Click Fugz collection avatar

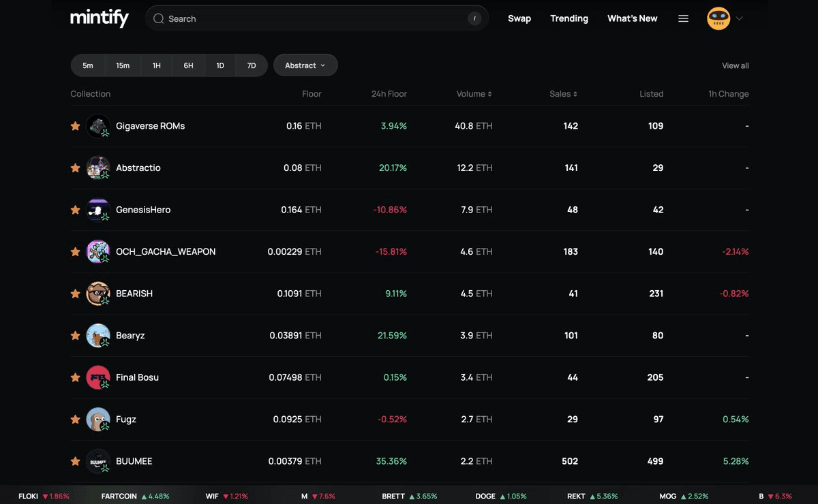98,419
